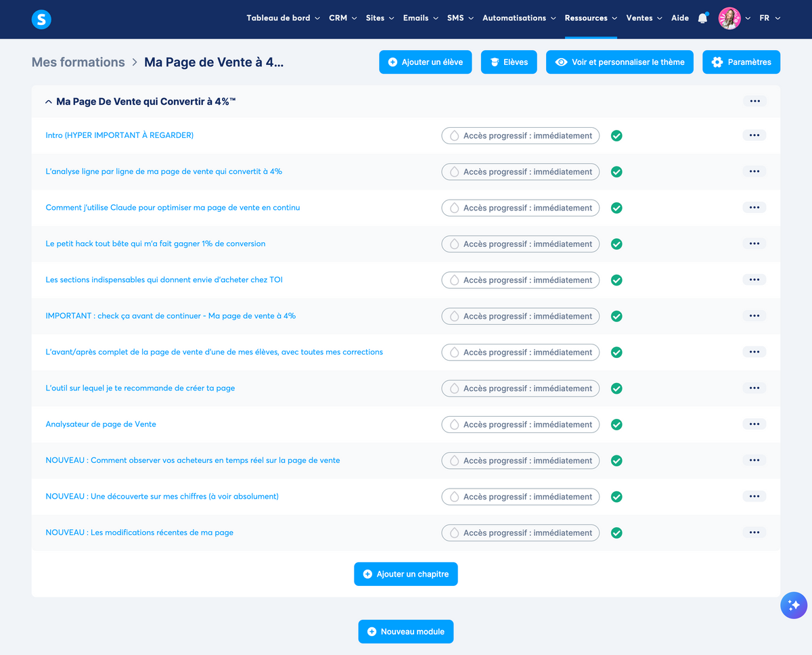
Task: Open the CRM menu dropdown
Action: 342,18
